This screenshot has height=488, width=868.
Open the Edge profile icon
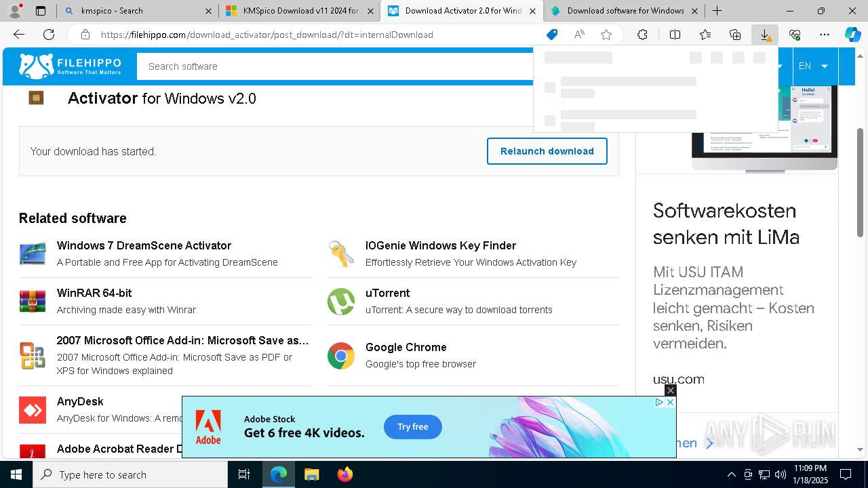click(15, 10)
